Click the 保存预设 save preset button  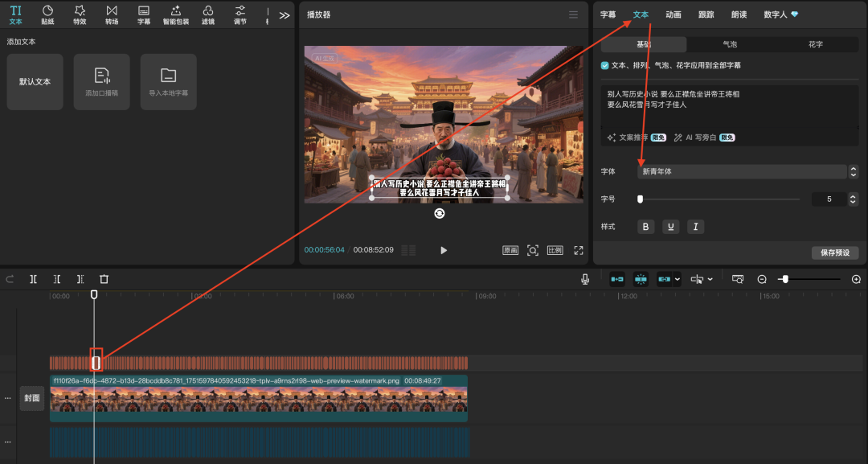[x=835, y=253]
